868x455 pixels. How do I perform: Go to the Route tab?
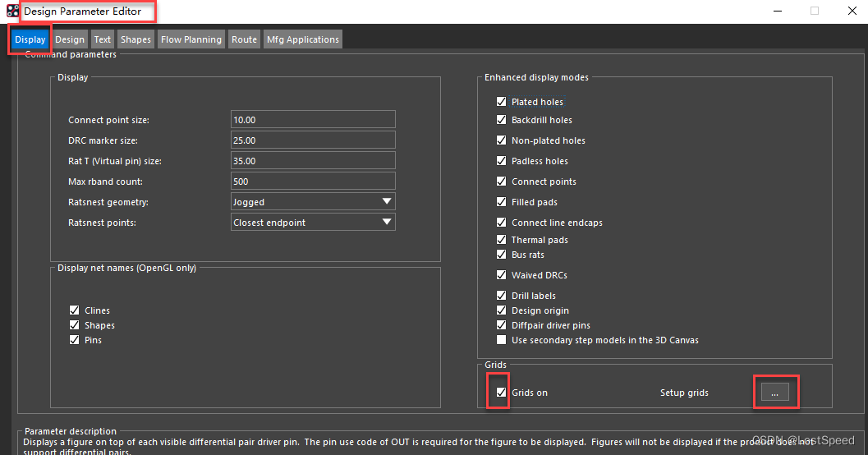(244, 39)
